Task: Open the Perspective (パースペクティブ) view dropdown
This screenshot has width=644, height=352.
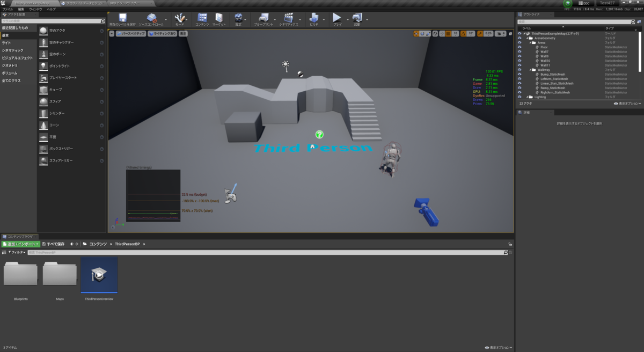Action: click(x=131, y=33)
